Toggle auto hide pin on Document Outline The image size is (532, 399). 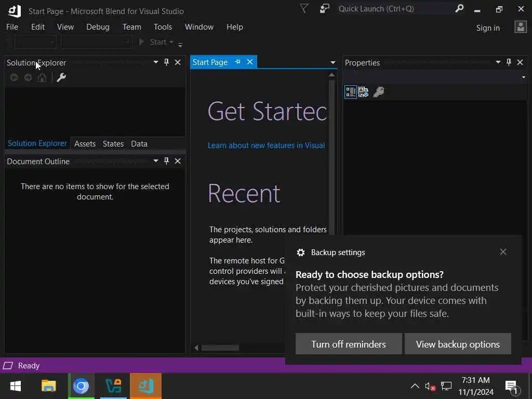pos(166,161)
